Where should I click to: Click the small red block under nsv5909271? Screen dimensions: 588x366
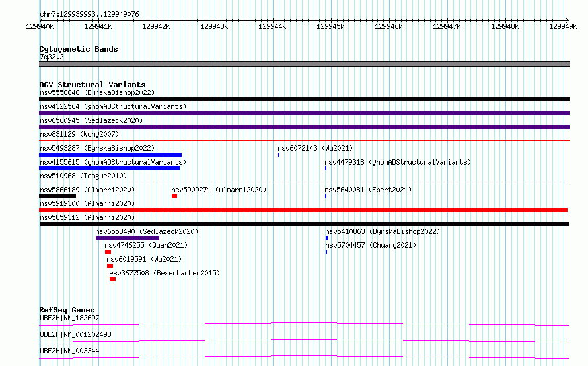pyautogui.click(x=174, y=196)
